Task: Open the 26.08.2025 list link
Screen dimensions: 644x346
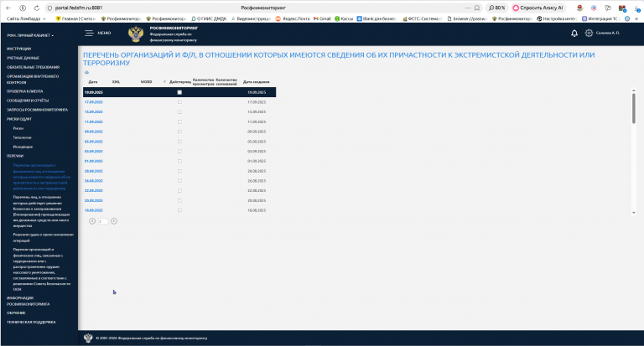Action: pyautogui.click(x=94, y=181)
